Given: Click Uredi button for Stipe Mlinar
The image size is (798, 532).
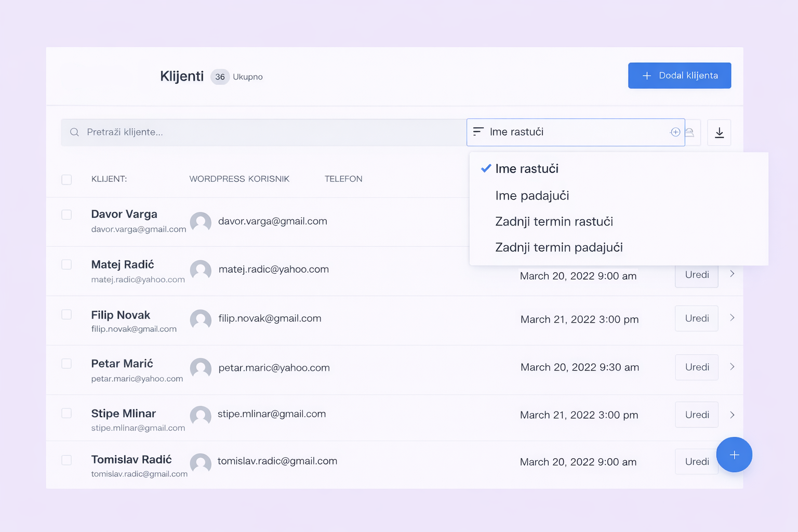Looking at the screenshot, I should click(697, 415).
